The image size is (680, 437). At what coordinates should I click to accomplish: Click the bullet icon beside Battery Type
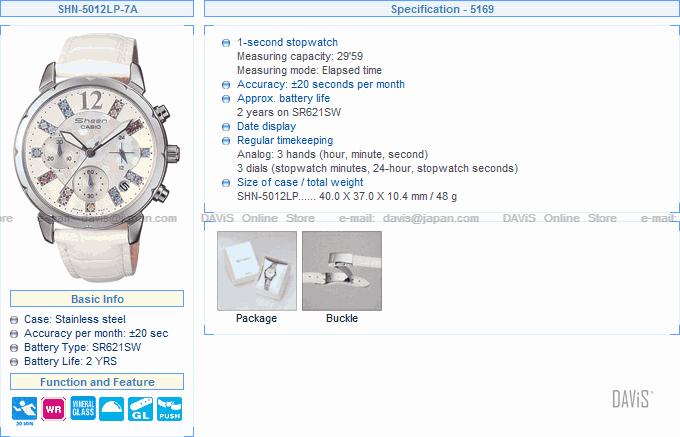point(14,348)
